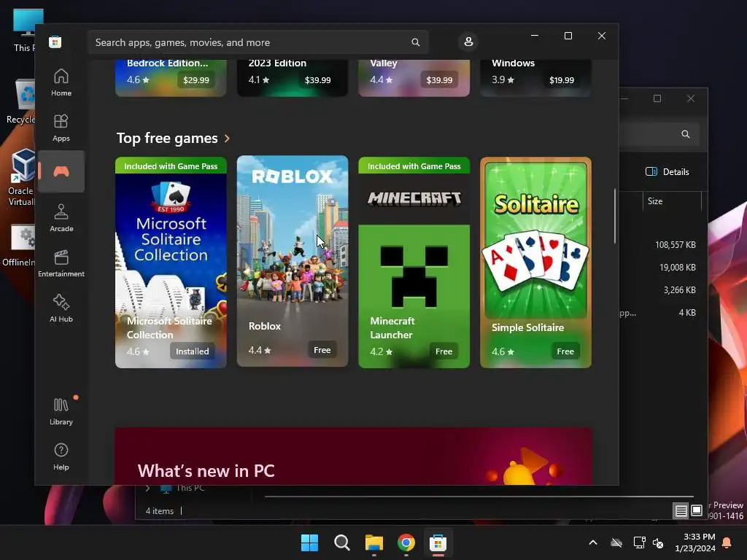The width and height of the screenshot is (747, 560).
Task: Open Top free games heading link
Action: tap(167, 138)
